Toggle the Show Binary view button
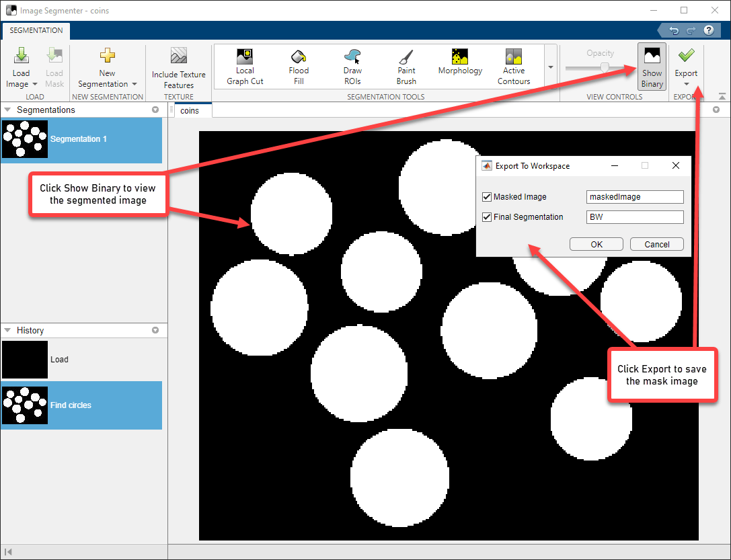 point(652,67)
